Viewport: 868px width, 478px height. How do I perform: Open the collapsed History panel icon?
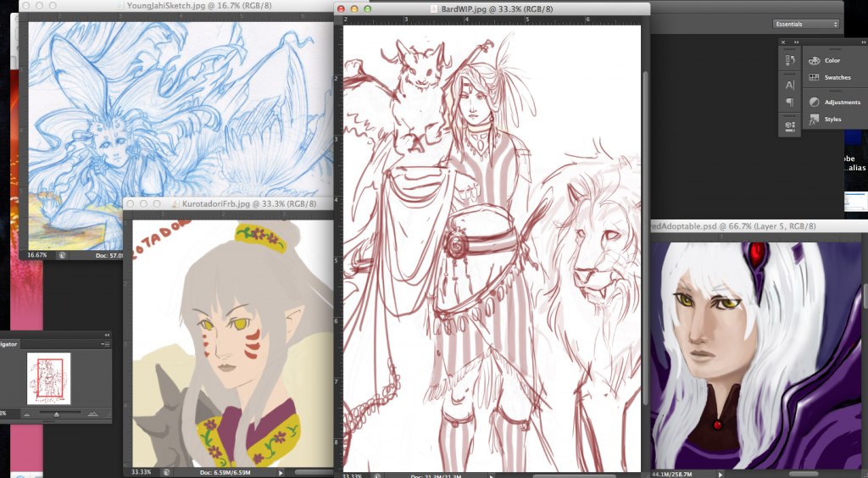789,60
